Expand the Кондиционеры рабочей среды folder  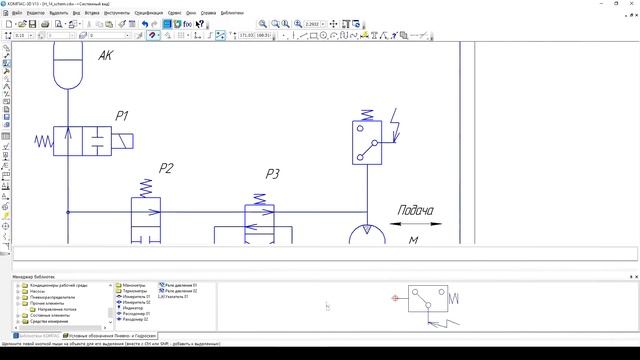tap(18, 286)
